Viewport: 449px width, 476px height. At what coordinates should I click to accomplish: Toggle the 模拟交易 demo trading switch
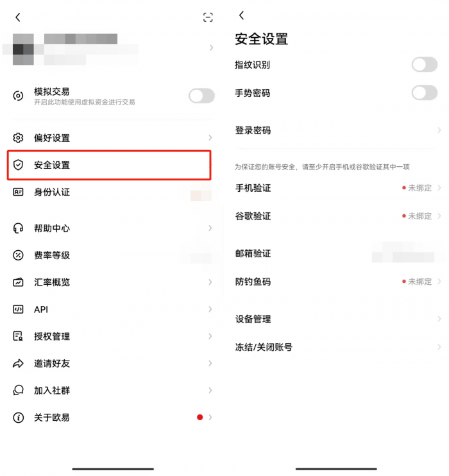pos(201,96)
